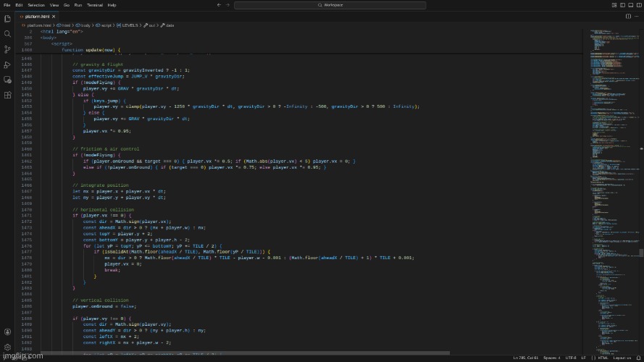Expand the LEVELS breadcrumb dropdown
This screenshot has width=644, height=362.
coord(128,25)
